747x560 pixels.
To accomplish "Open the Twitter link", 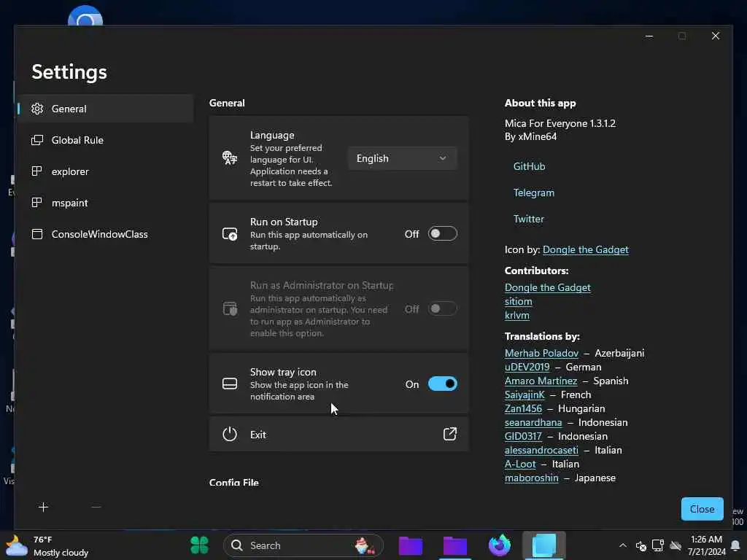I will pos(528,219).
